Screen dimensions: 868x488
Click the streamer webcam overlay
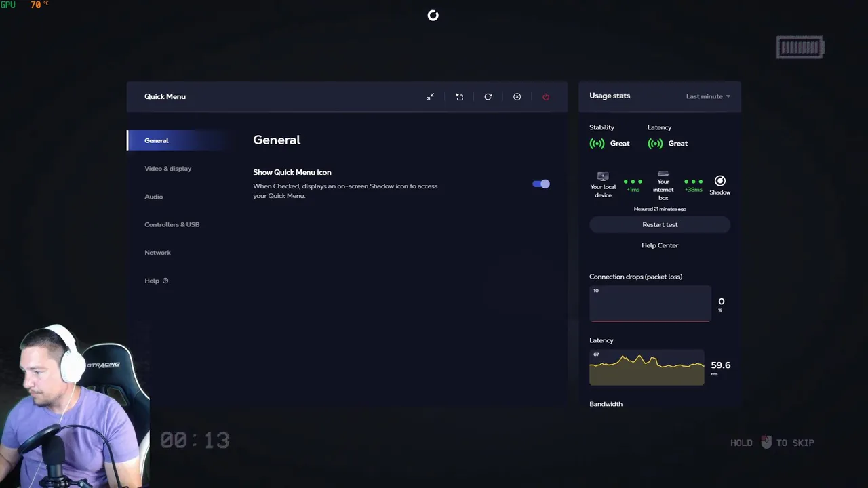[74, 407]
